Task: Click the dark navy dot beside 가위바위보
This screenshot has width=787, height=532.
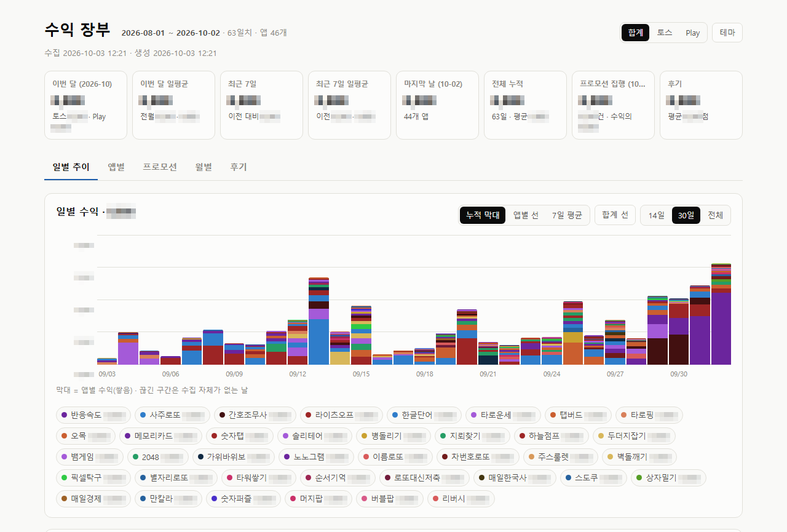Action: 200,457
